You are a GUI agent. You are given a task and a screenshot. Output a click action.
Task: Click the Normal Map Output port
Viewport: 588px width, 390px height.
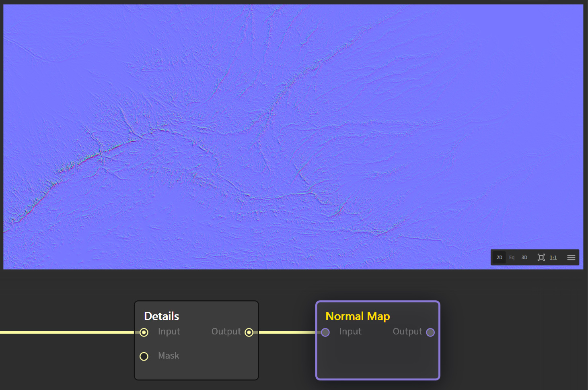430,332
